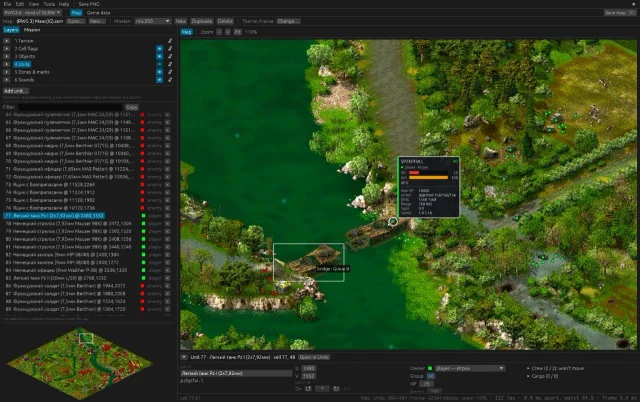Switch to the Mission tab in left panel

point(32,30)
